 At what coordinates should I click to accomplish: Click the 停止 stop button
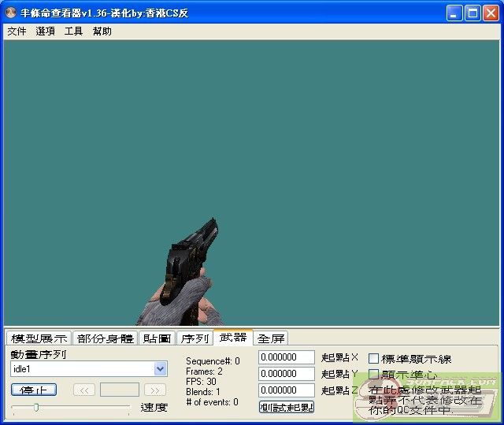(34, 390)
